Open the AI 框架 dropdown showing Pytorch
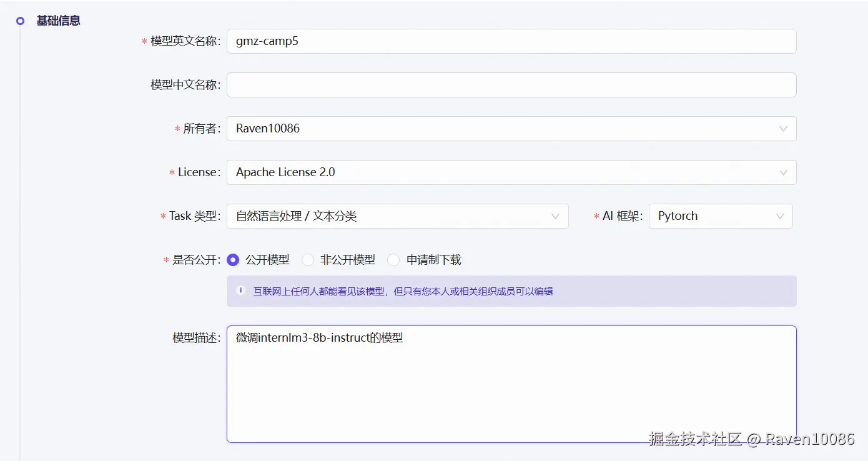Viewport: 868px width, 461px height. (721, 216)
